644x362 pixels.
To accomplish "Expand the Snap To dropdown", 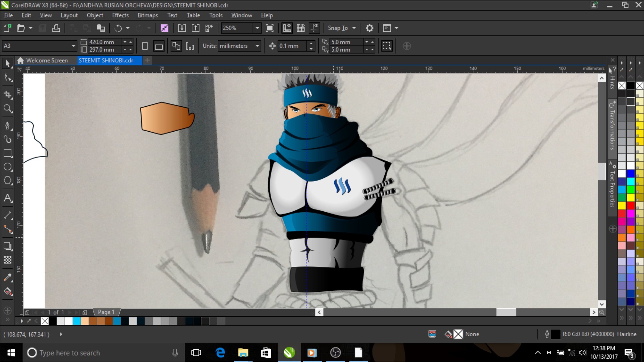I will pos(354,28).
